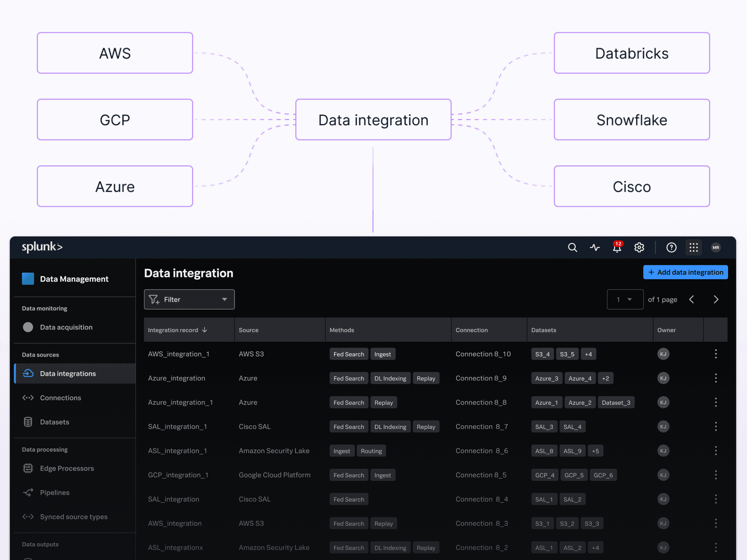The image size is (747, 560).
Task: Click the +4 datasets chip for AWS_integration_1
Action: click(588, 354)
